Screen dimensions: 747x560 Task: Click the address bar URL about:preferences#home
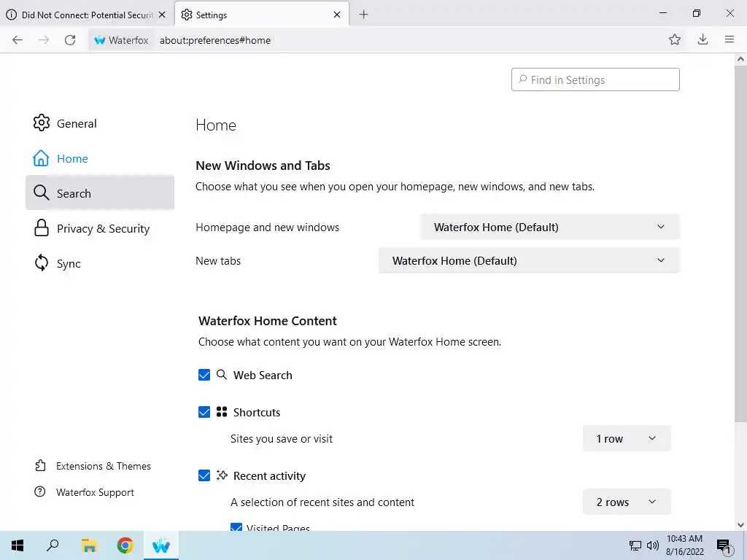(x=215, y=41)
